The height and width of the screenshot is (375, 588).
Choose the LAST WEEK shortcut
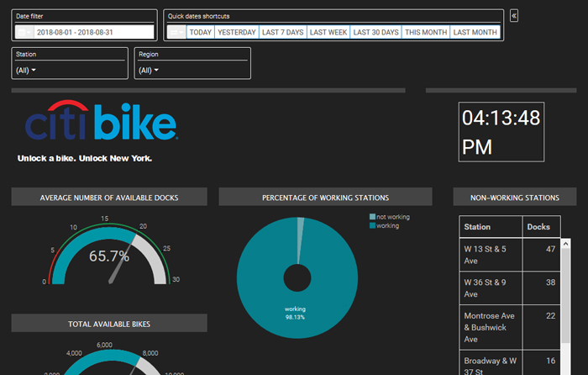[x=328, y=32]
